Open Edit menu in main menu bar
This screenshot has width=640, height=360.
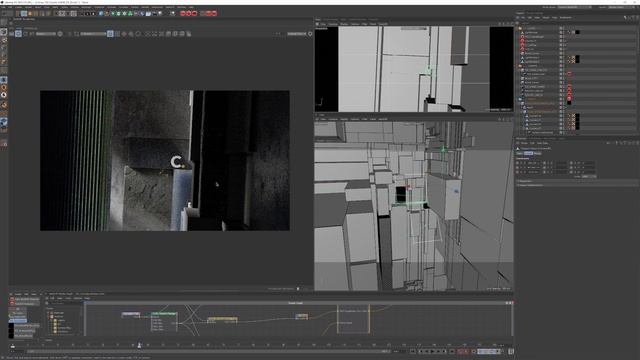[x=10, y=7]
